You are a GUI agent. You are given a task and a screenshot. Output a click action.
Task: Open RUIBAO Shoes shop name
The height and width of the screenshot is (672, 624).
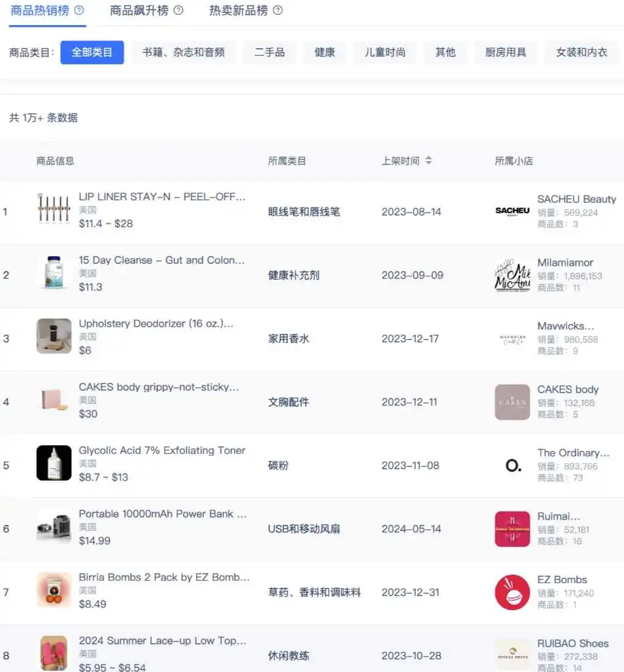click(573, 644)
